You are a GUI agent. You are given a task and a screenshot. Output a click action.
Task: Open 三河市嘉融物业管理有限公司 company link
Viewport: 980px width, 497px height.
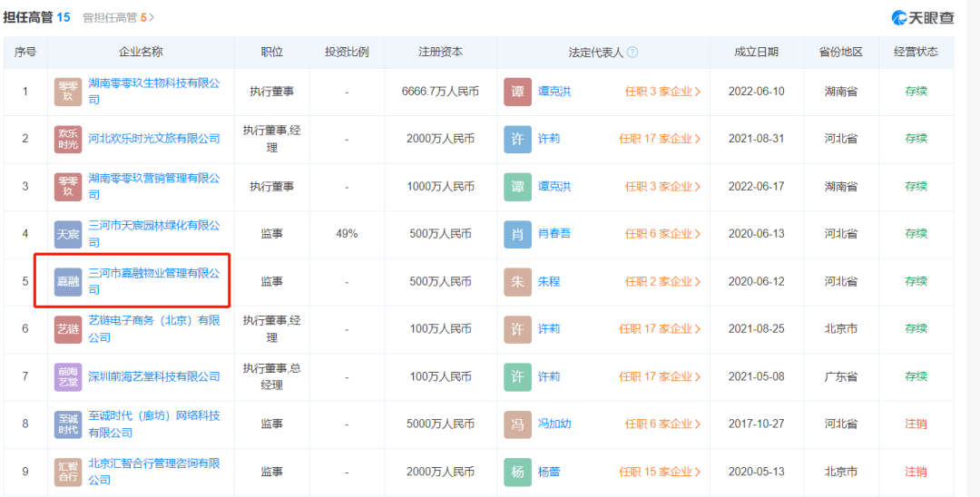pyautogui.click(x=153, y=273)
